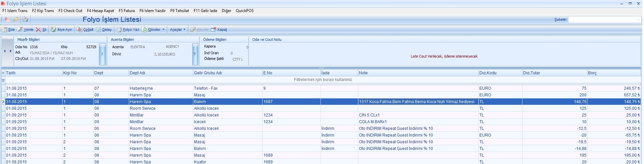Viewport: 644px width, 164px height.
Task: Click Folyo Yaz to print folio
Action: point(128,29)
